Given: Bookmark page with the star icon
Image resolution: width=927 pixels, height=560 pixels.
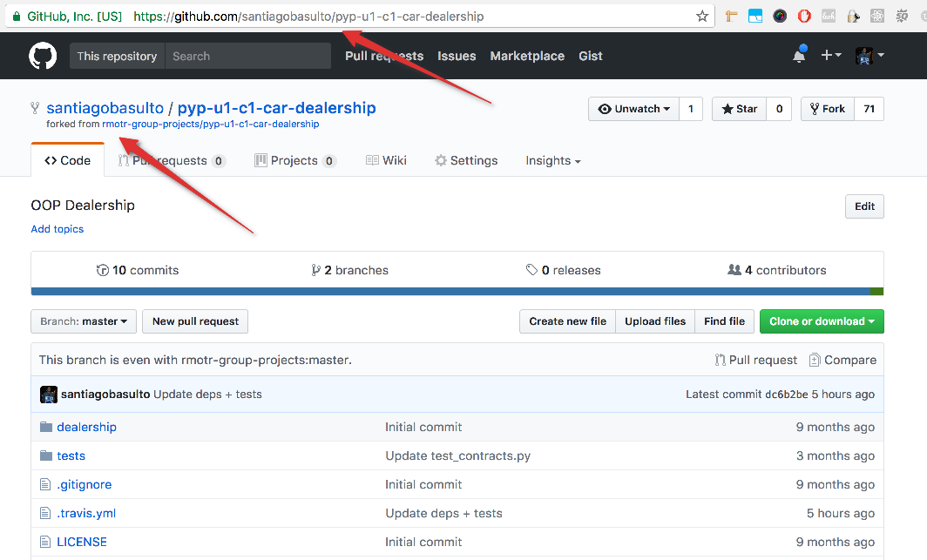Looking at the screenshot, I should [x=701, y=16].
